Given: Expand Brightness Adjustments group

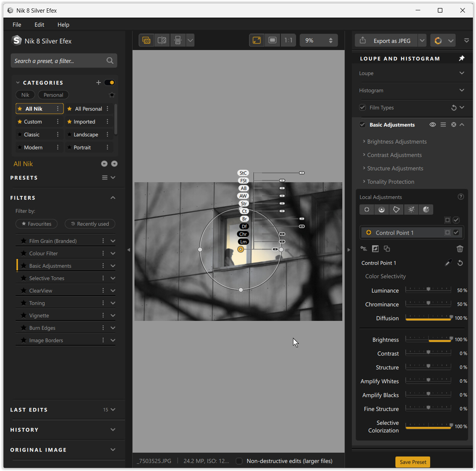Looking at the screenshot, I should click(x=397, y=142).
